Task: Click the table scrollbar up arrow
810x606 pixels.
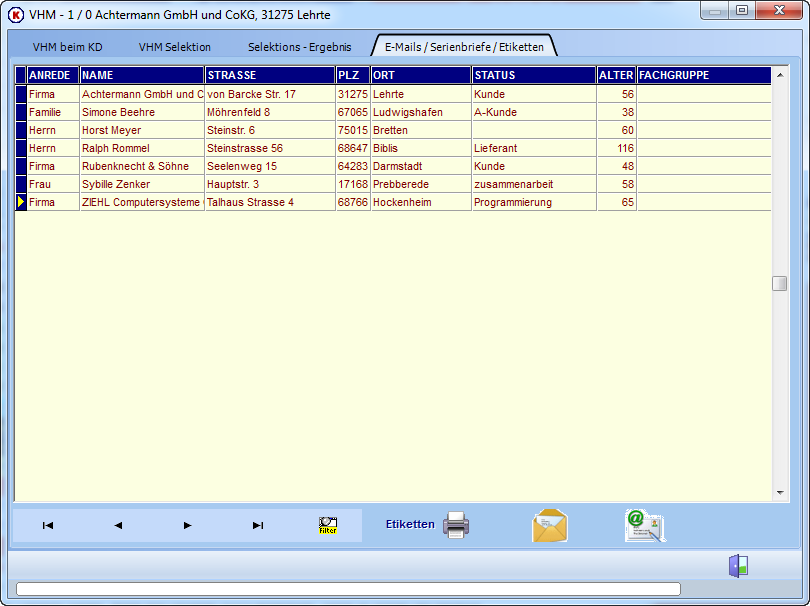Action: click(780, 75)
